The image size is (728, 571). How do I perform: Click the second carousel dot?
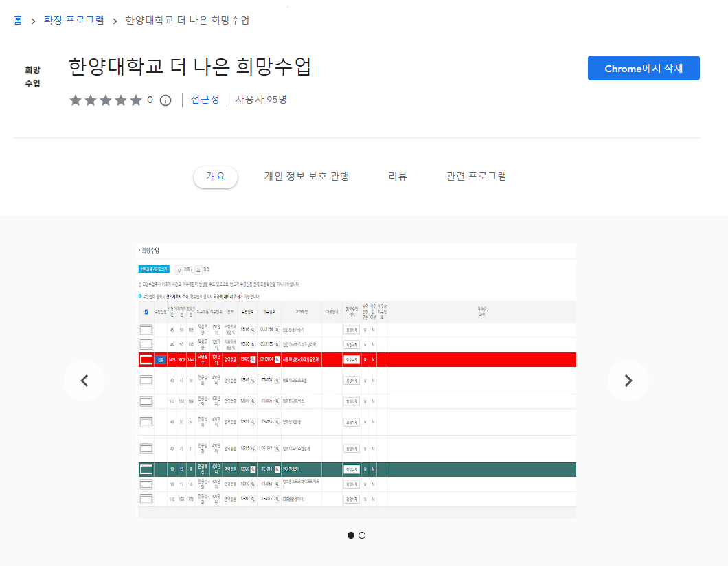362,535
